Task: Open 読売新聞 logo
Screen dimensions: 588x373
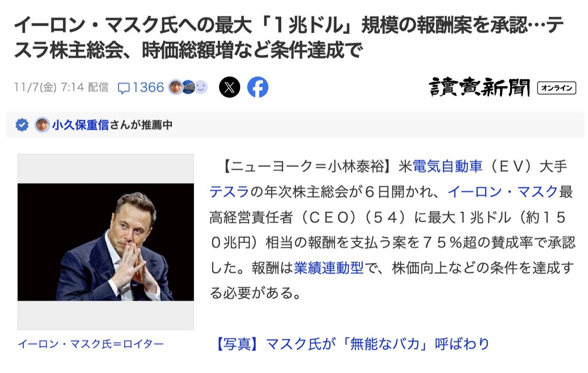Action: pos(480,87)
